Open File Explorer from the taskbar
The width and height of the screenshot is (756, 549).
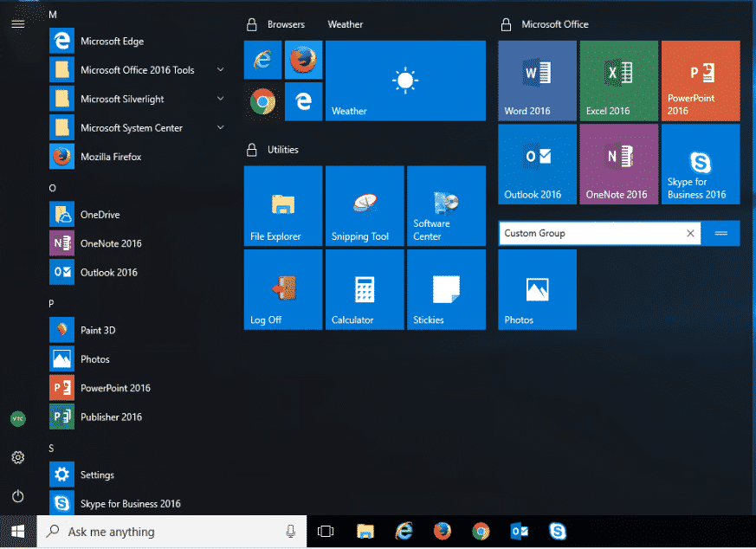pos(365,532)
